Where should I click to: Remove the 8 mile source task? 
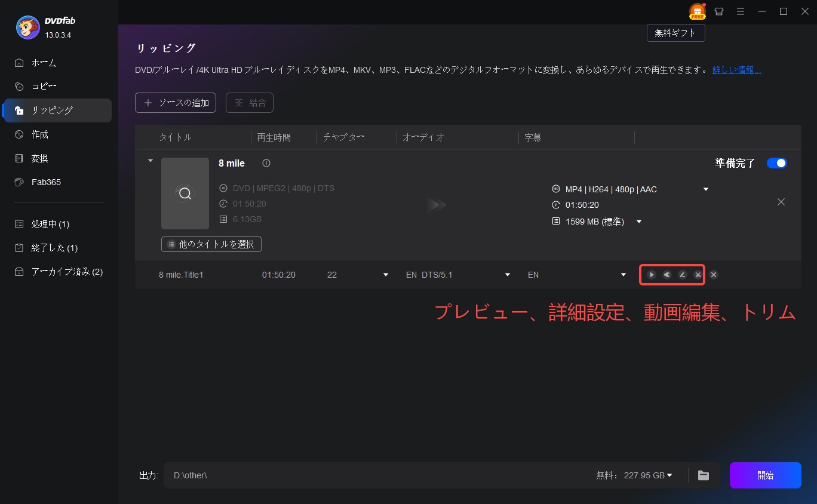pyautogui.click(x=781, y=202)
